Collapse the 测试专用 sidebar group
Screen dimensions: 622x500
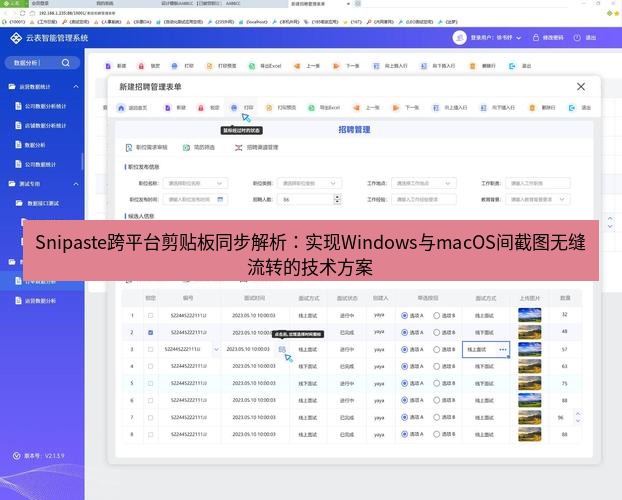[76, 184]
